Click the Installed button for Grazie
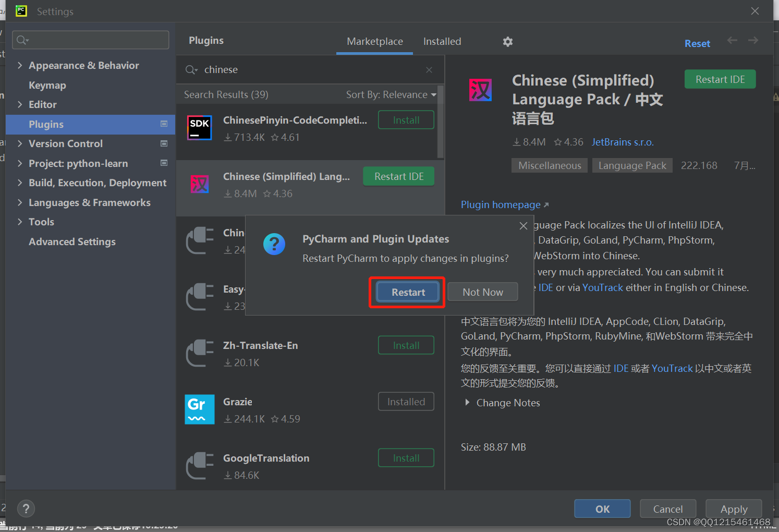779x532 pixels. point(406,402)
